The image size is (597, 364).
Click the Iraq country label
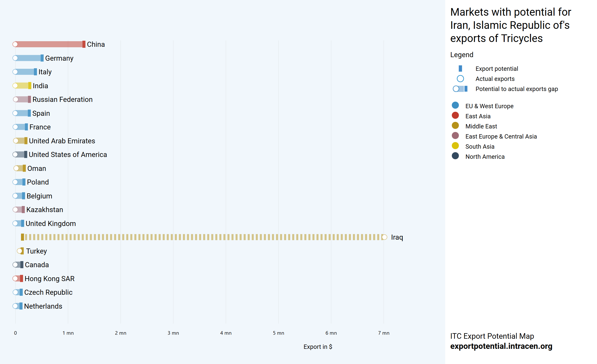coord(397,237)
